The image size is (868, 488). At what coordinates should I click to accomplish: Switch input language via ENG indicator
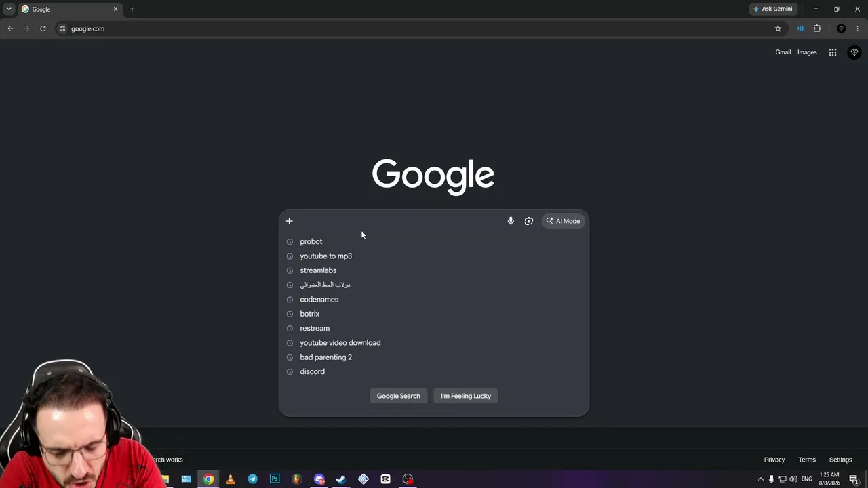coord(807,479)
